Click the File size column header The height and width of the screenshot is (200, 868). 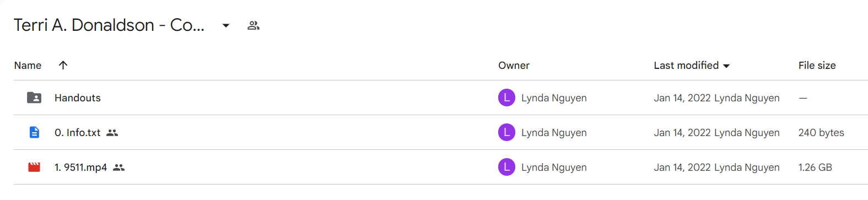[817, 65]
